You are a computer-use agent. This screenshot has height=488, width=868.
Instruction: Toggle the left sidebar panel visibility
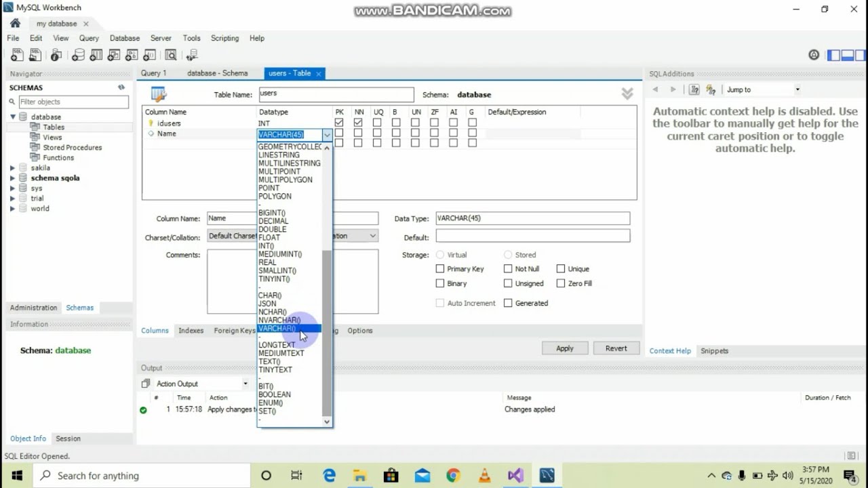pos(833,55)
